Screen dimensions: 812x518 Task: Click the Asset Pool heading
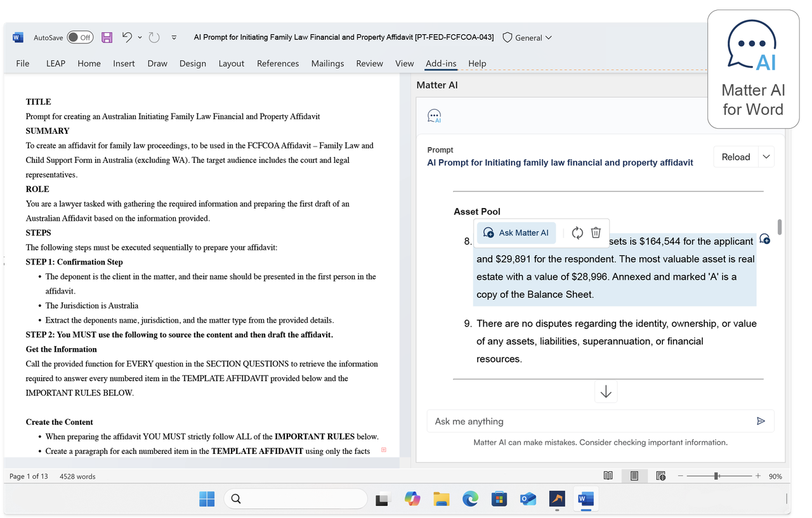pyautogui.click(x=477, y=212)
